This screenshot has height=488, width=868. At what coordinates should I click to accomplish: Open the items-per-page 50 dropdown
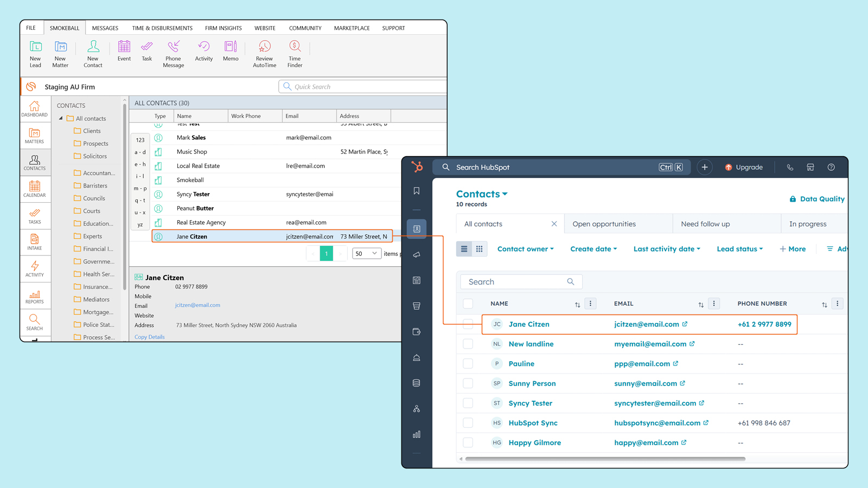[x=367, y=253]
